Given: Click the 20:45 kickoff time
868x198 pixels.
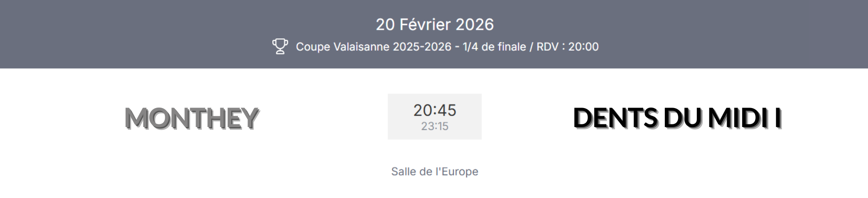Looking at the screenshot, I should click(434, 110).
